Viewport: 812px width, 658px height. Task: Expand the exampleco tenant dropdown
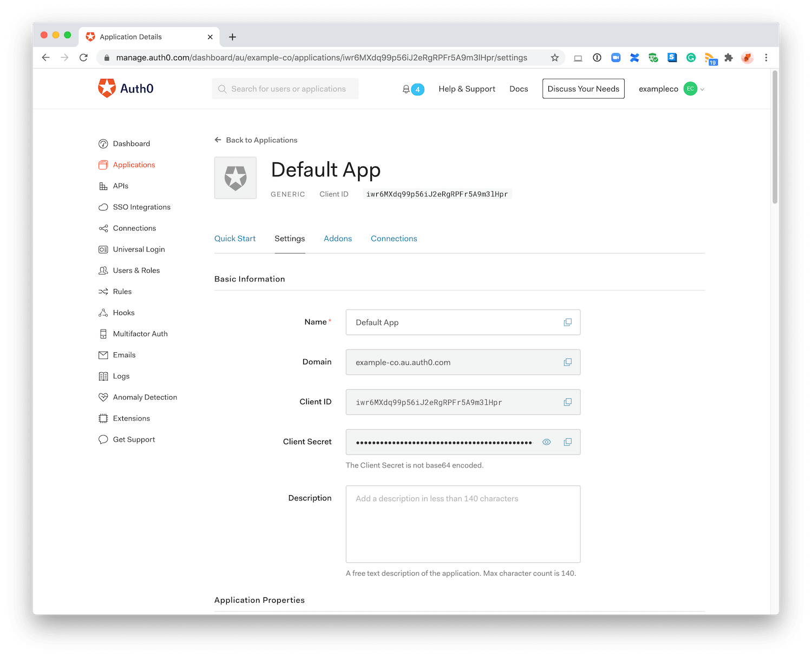pyautogui.click(x=702, y=89)
